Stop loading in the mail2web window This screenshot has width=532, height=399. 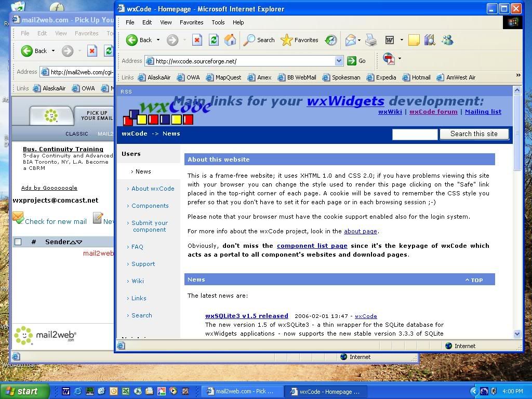(92, 51)
